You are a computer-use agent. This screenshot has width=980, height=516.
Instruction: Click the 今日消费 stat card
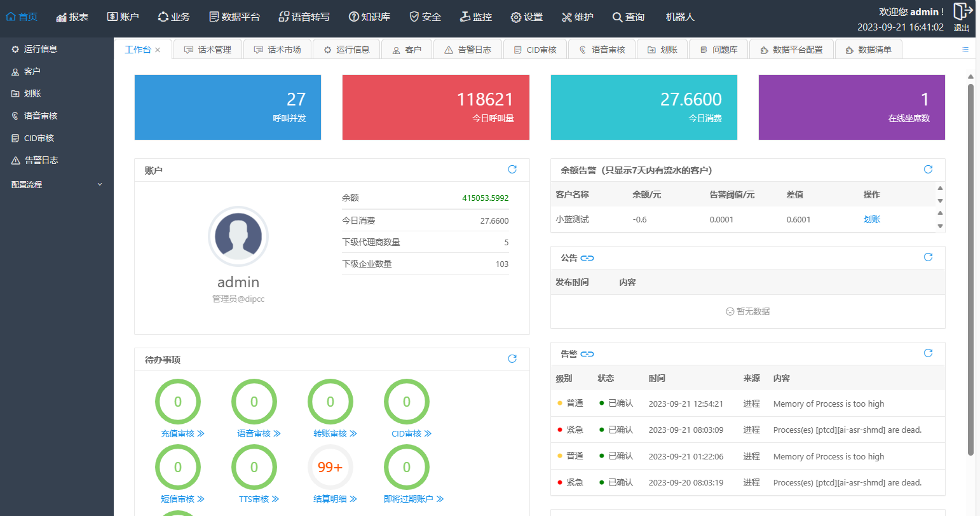[644, 107]
